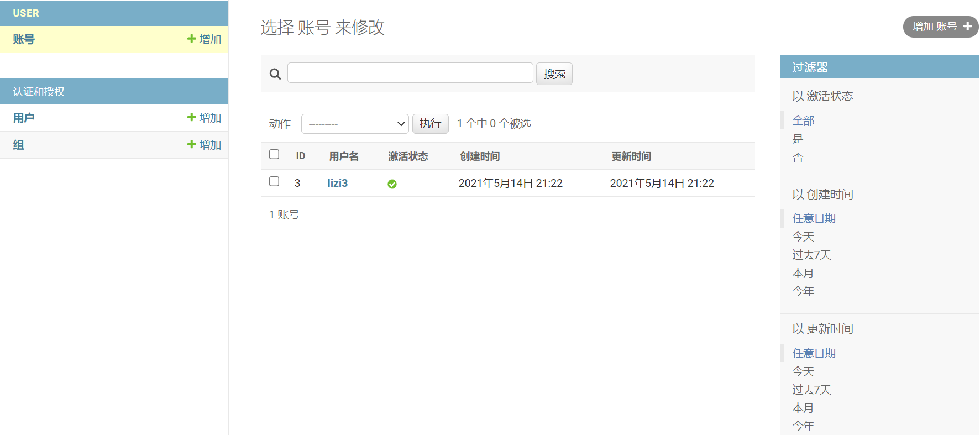Click the 执行 button
The width and height of the screenshot is (980, 435).
coord(431,123)
